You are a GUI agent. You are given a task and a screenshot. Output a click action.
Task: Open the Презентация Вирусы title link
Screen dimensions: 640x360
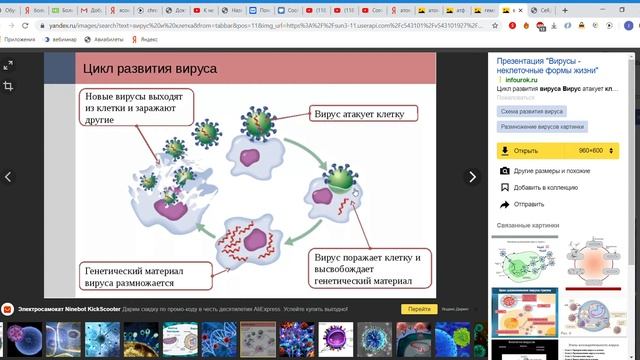[547, 65]
